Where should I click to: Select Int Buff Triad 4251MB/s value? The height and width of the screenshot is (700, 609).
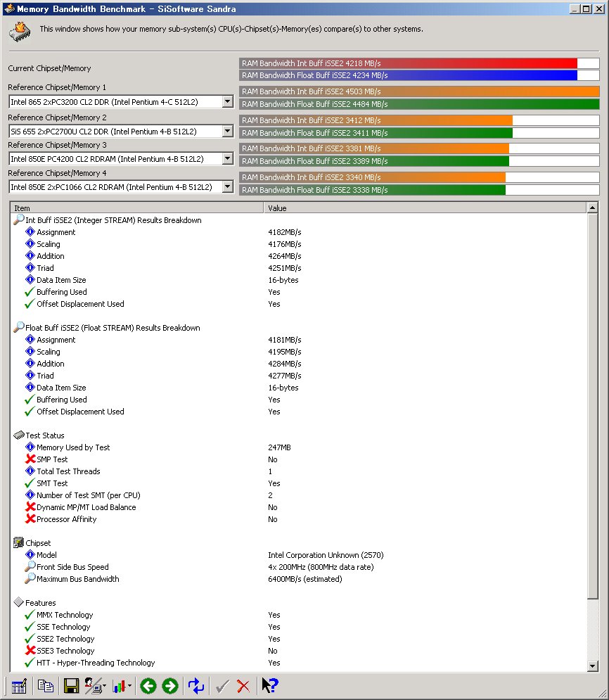[x=285, y=268]
